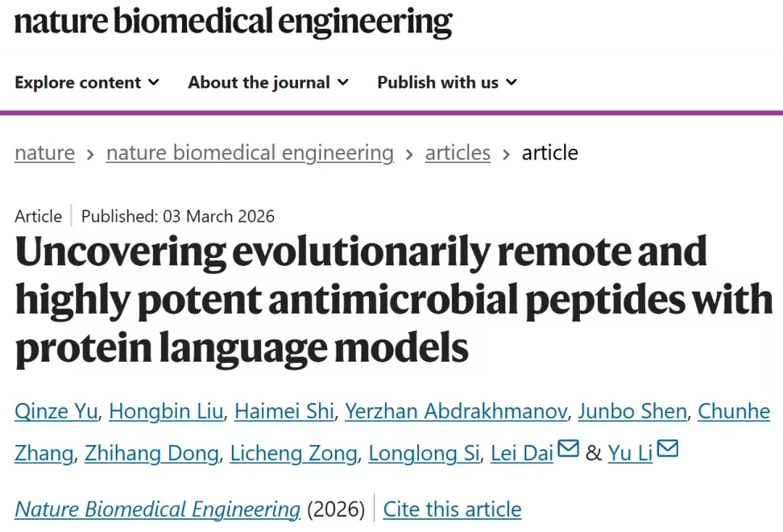View author Hongbin Liu's details
Image resolution: width=783 pixels, height=532 pixels.
[x=167, y=412]
